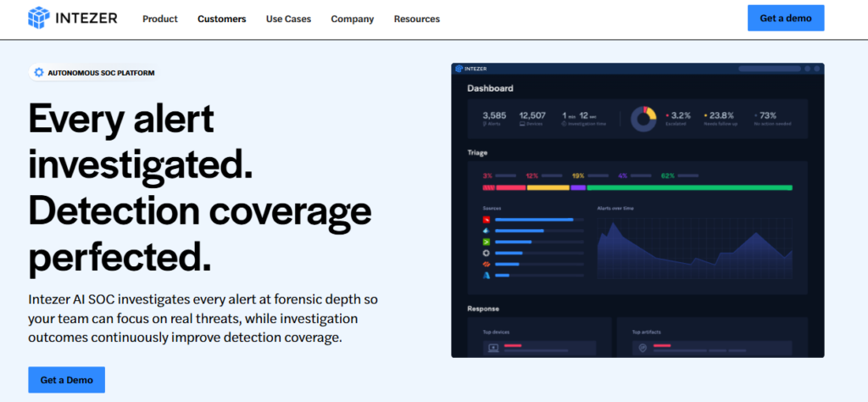This screenshot has width=868, height=402.
Task: Click the '62%' green triage percentage
Action: point(668,176)
